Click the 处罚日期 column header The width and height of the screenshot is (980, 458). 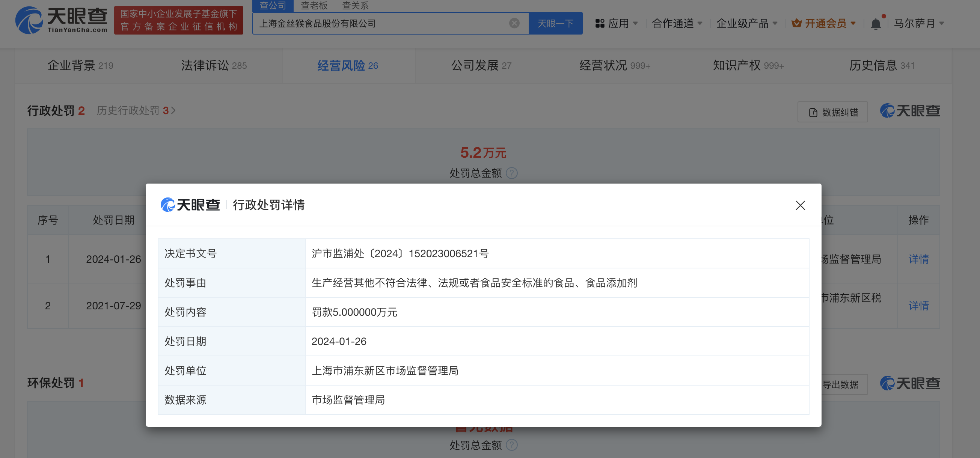point(113,220)
